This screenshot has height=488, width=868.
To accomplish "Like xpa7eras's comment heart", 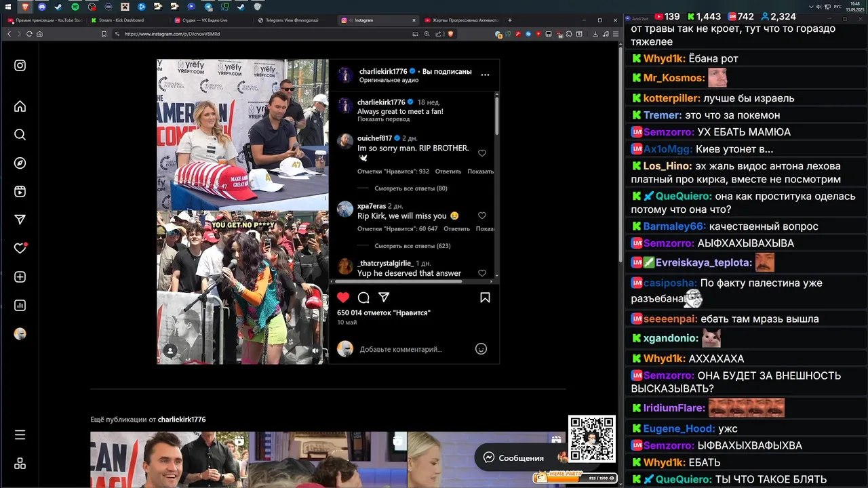I will 482,216.
